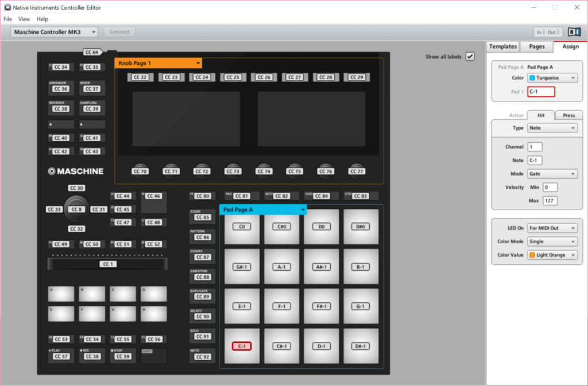588x386 pixels.
Task: Open the Maschine Controller MK3 device dropdown
Action: pos(55,32)
